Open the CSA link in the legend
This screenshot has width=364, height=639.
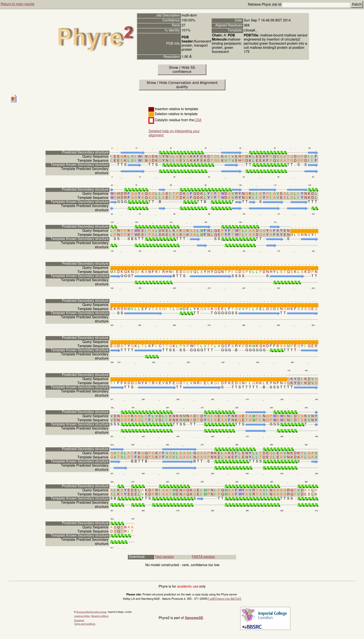[x=198, y=120]
